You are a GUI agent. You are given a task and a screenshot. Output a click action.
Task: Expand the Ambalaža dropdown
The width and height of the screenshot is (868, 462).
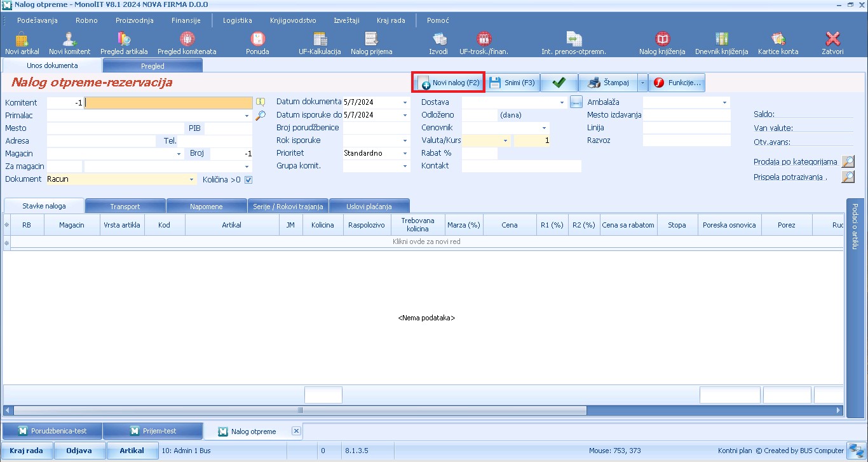click(724, 102)
